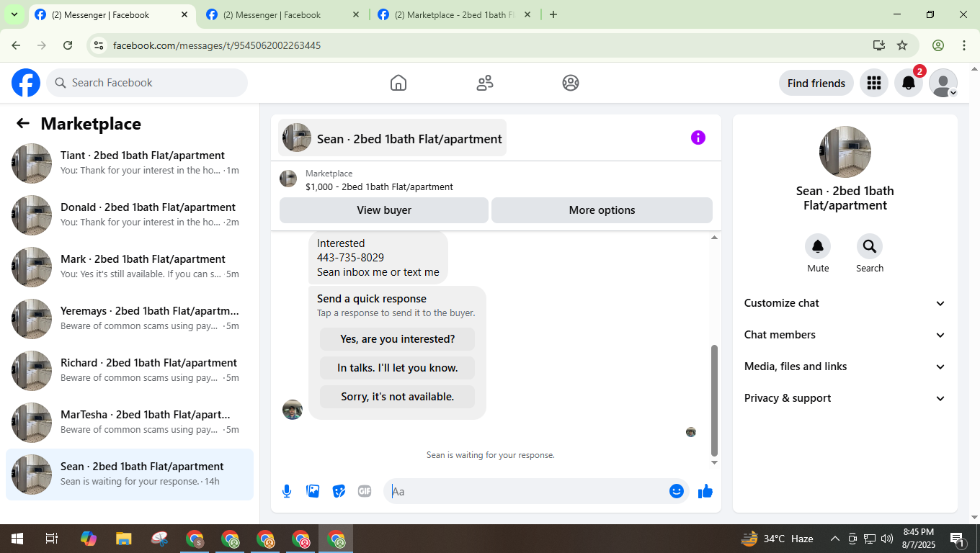Click the Facebook logo
Screen dimensions: 980x553
[26, 83]
